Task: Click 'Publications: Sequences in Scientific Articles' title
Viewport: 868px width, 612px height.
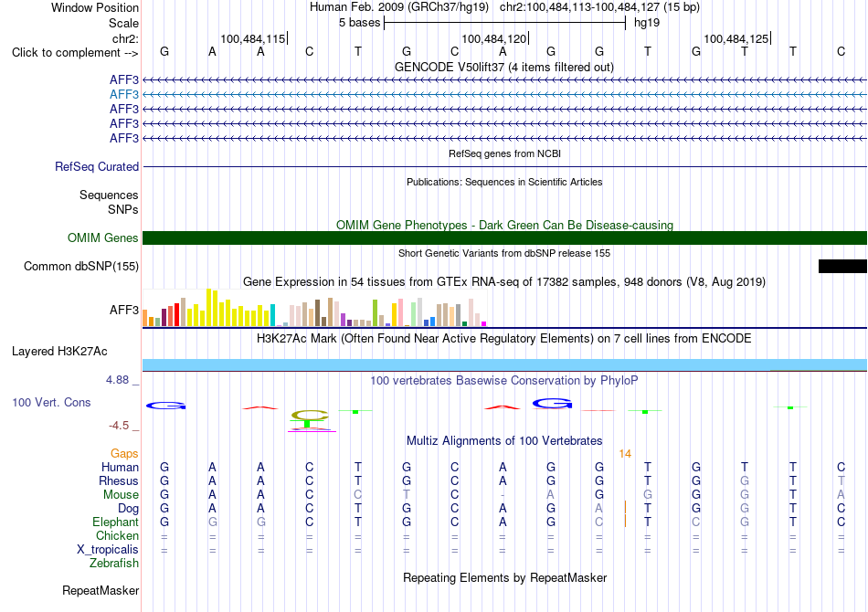Action: [x=504, y=182]
